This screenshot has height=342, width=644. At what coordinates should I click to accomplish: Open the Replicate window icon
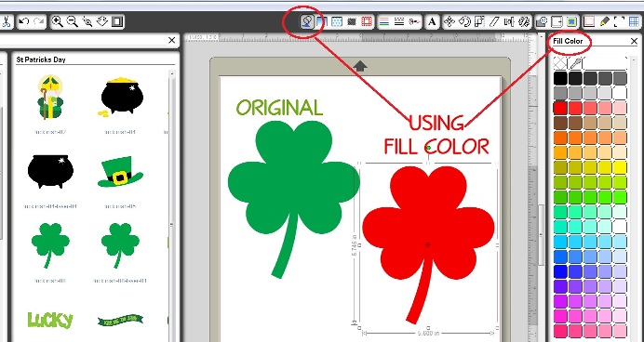[x=524, y=21]
